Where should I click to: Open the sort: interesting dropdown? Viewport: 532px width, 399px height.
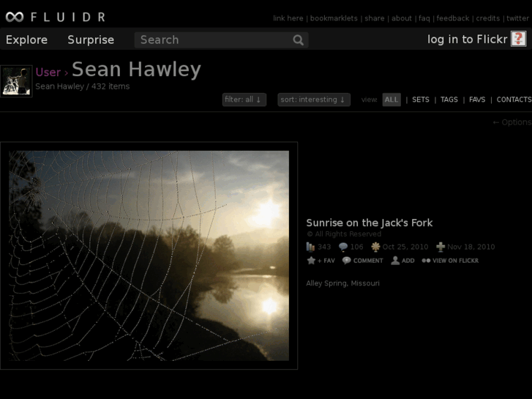314,100
